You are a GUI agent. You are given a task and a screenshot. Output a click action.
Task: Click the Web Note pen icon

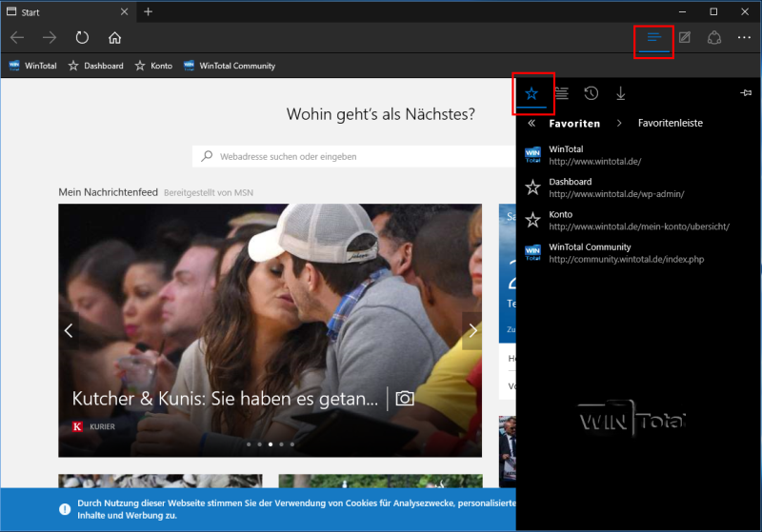coord(684,38)
